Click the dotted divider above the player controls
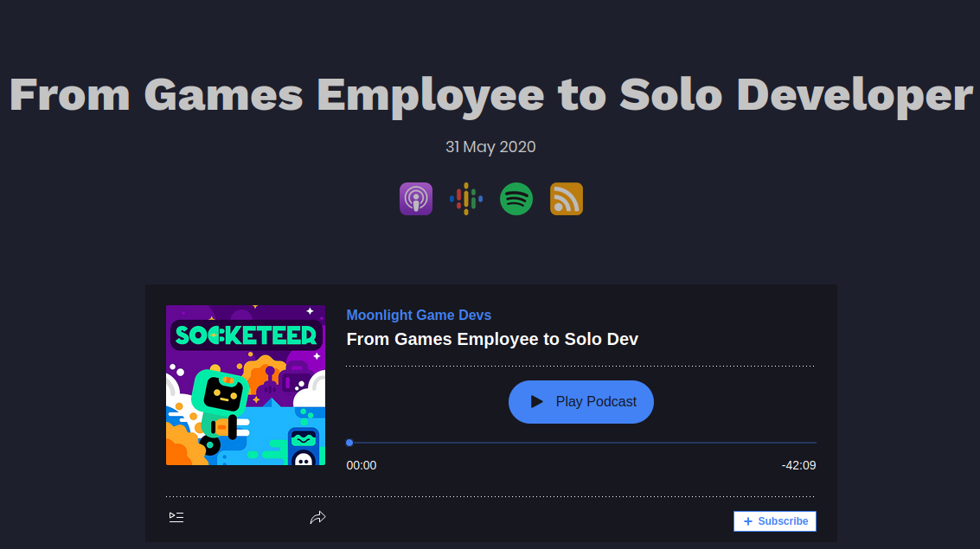The image size is (980, 549). click(580, 366)
